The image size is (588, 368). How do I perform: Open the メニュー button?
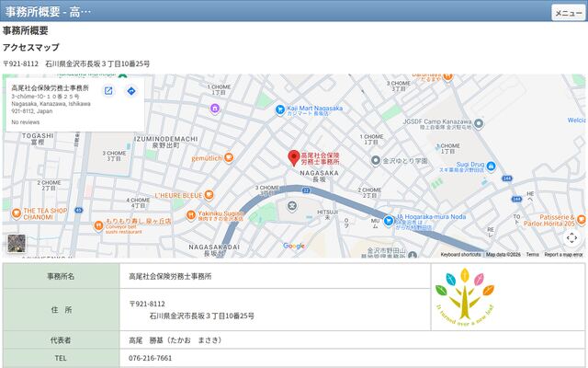coord(569,13)
